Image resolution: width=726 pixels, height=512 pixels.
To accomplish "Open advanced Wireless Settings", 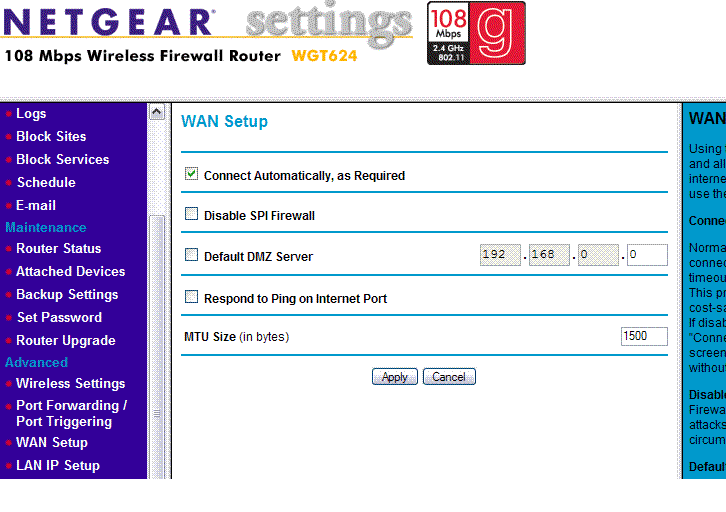I will pyautogui.click(x=70, y=384).
